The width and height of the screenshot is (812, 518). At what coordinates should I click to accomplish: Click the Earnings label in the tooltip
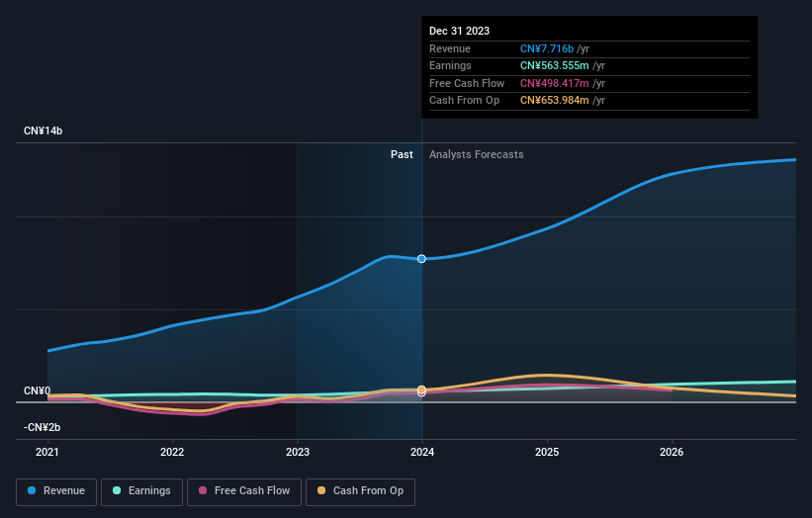pyautogui.click(x=450, y=65)
